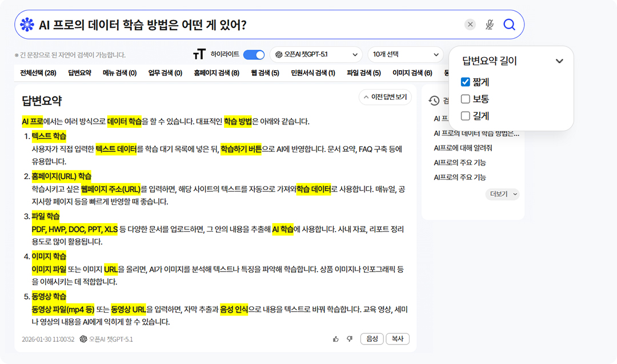This screenshot has height=364, width=617.
Task: Open the 10개 선택 dropdown
Action: point(405,55)
